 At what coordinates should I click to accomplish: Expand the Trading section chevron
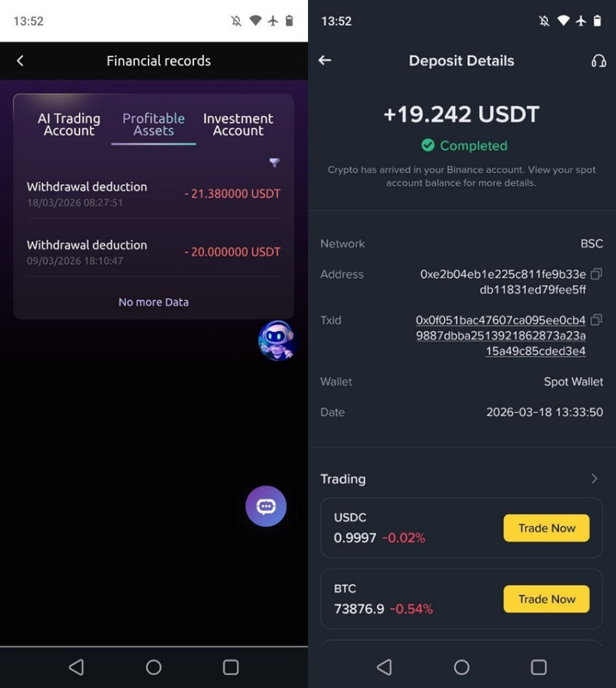coord(594,478)
